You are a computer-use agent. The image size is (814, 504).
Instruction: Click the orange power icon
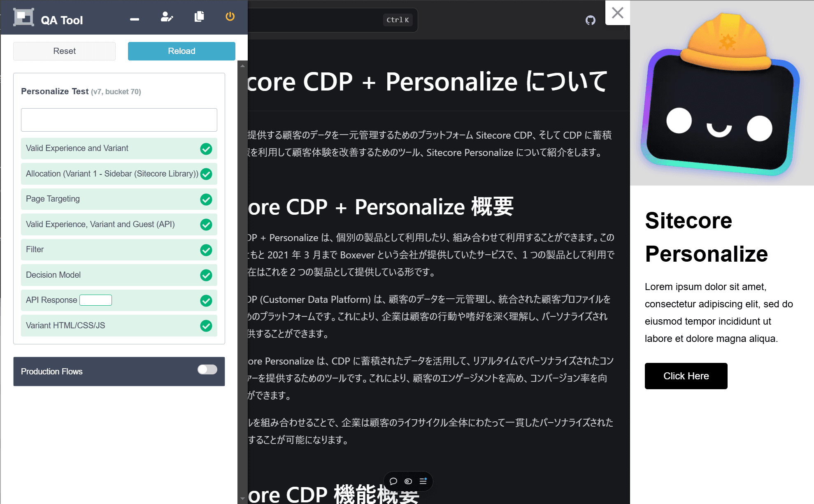click(x=230, y=16)
